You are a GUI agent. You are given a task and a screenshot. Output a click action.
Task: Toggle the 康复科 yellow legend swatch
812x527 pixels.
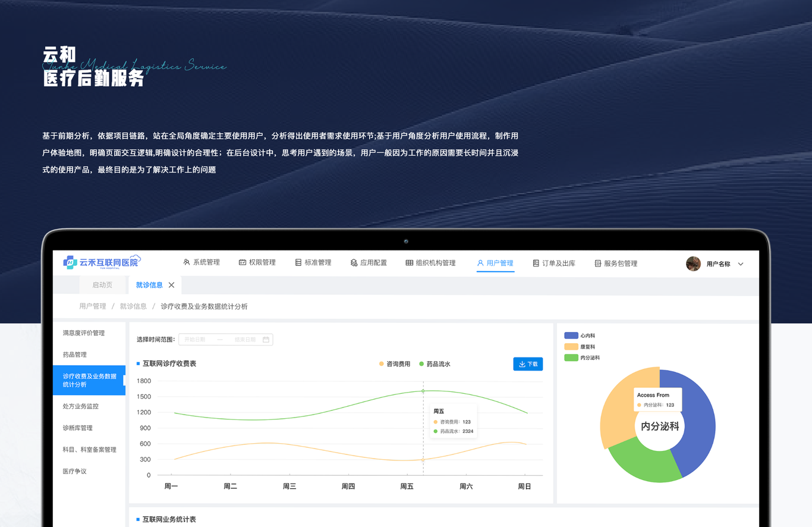[571, 347]
